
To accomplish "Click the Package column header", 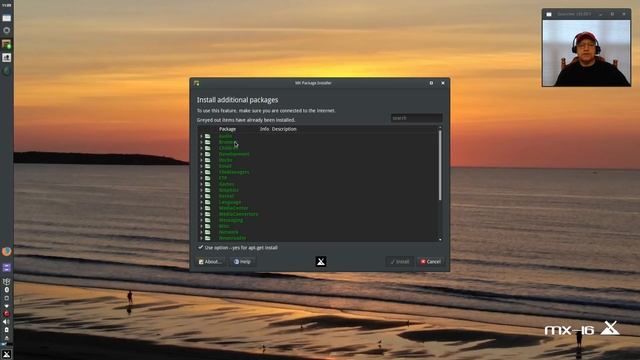I will coord(227,129).
